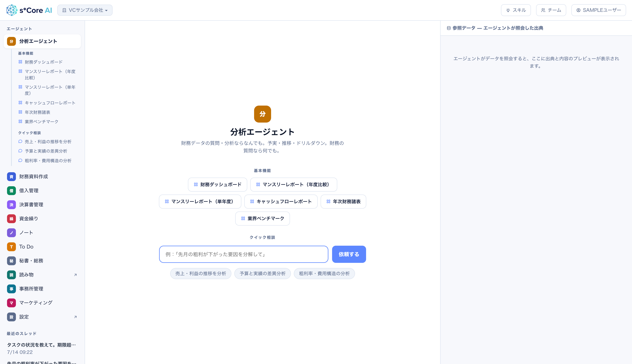Open マンスリーレポート(単年度) button in main panel
632x364 pixels.
click(x=200, y=202)
